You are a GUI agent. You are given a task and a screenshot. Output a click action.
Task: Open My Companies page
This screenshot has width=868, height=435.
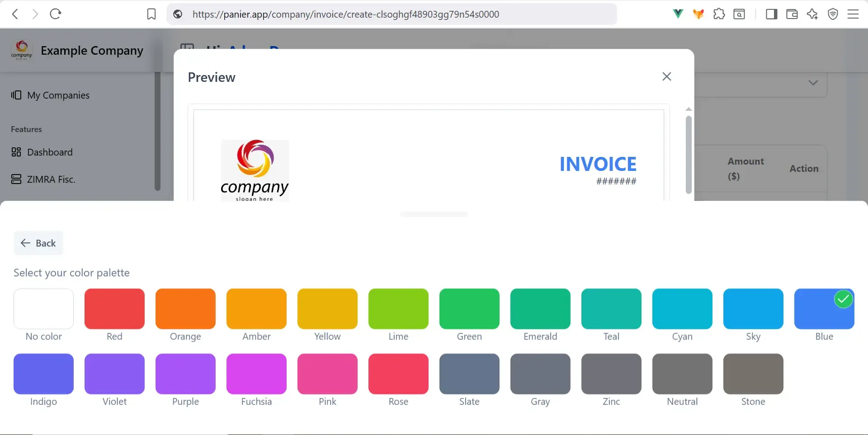[x=58, y=95]
